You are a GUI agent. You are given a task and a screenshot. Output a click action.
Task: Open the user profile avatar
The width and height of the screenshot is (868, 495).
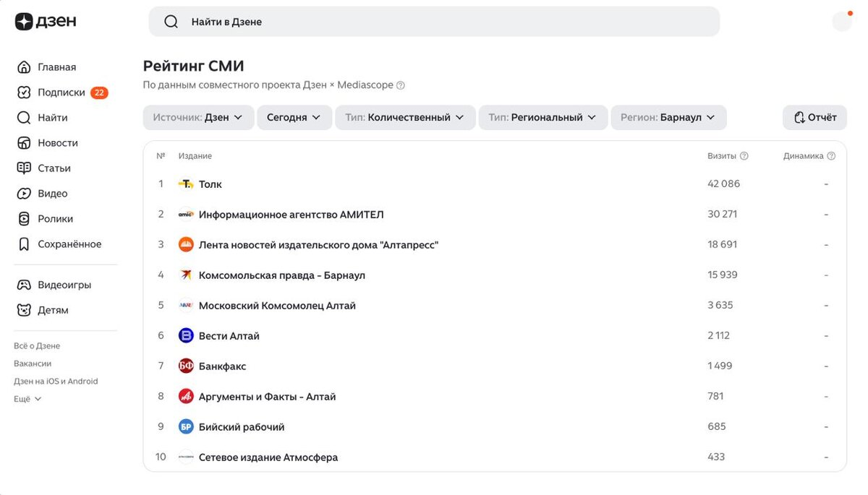click(843, 22)
